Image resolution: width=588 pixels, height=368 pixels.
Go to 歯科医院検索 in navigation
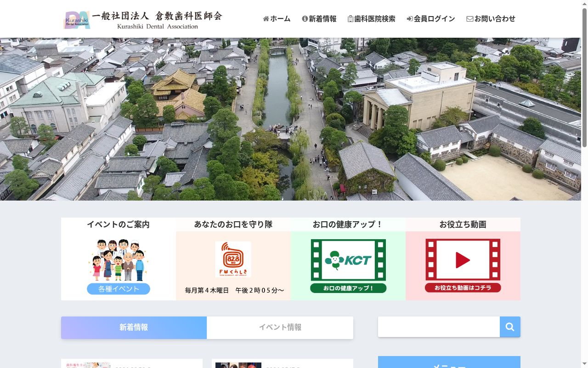tap(372, 19)
